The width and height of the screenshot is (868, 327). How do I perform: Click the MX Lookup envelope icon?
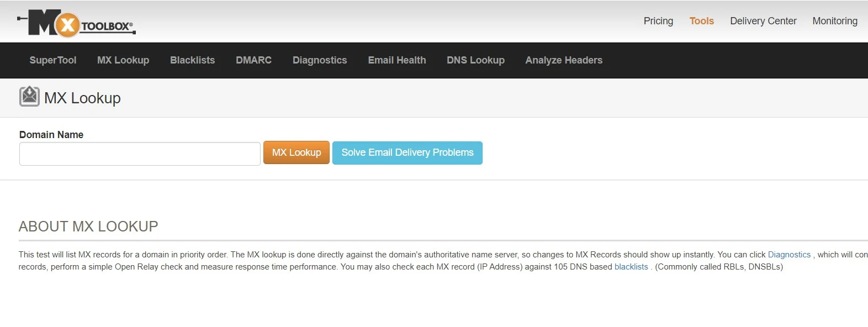[29, 97]
